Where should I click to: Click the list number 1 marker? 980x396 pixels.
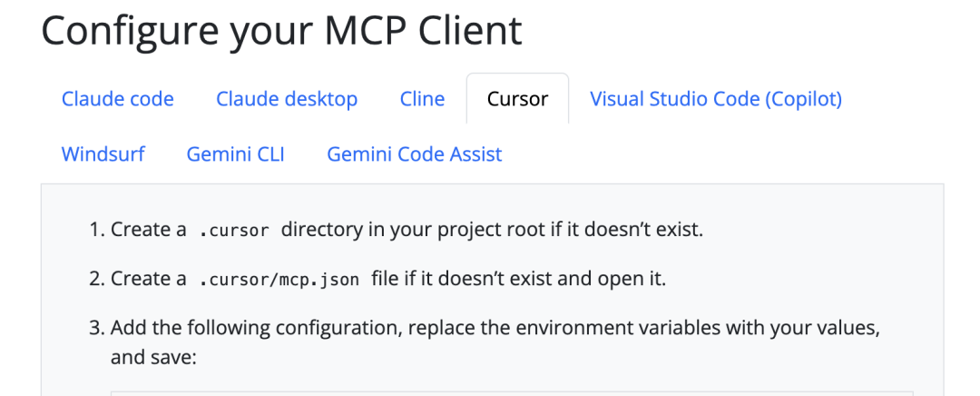[x=97, y=230]
